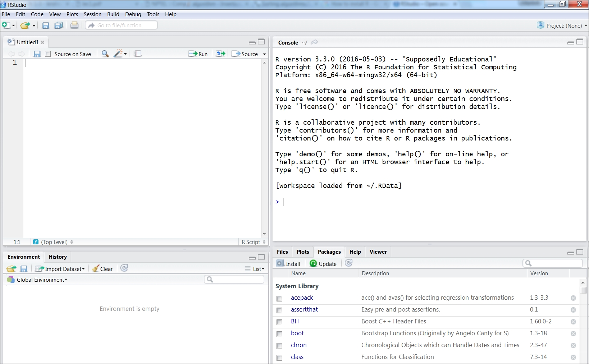This screenshot has width=589, height=364.
Task: Run the current line with Run button
Action: coord(198,54)
